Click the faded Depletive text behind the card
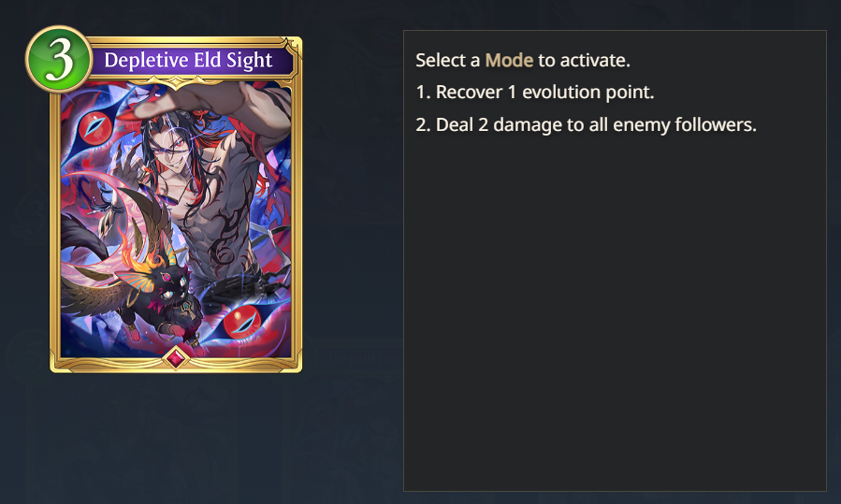 click(363, 357)
